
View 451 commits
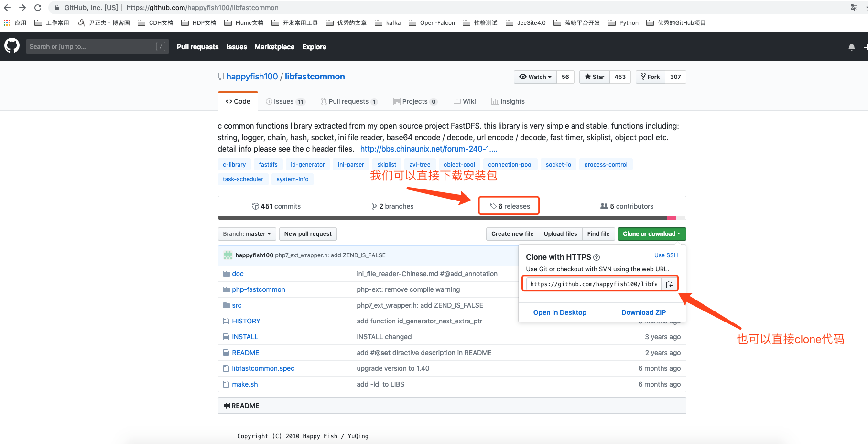[x=276, y=206]
